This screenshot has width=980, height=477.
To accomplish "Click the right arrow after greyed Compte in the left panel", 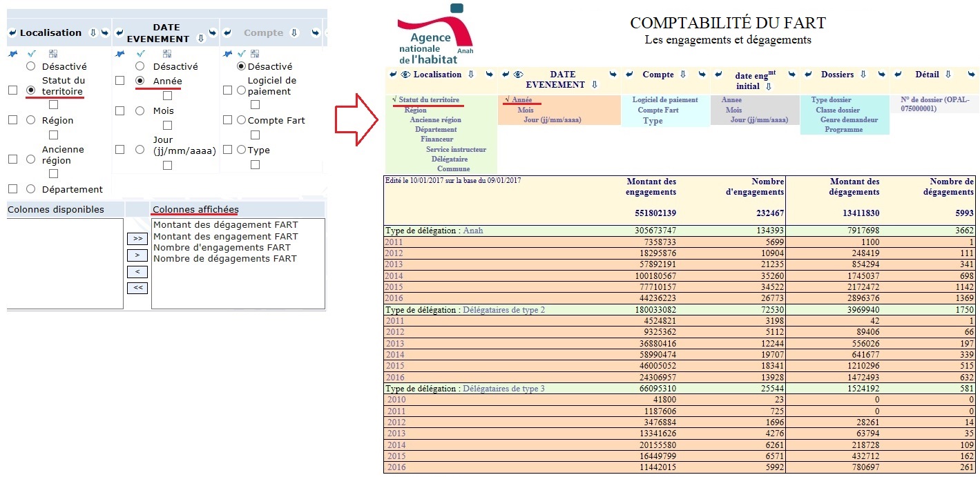I will click(x=316, y=32).
